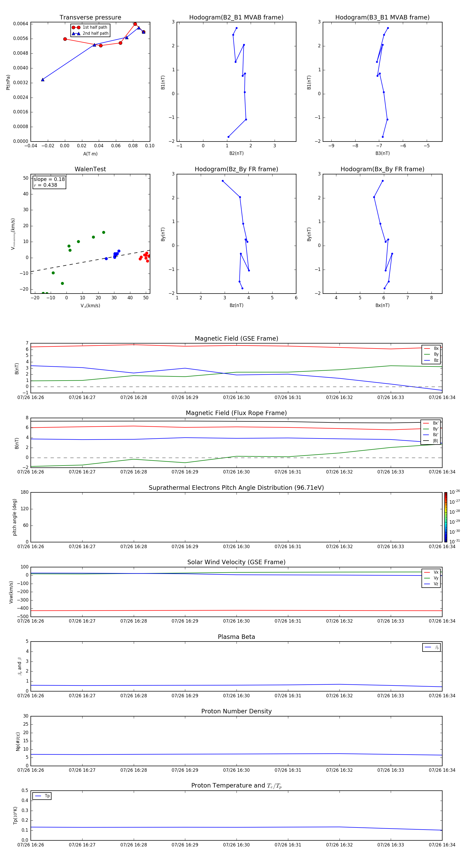Image resolution: width=473 pixels, height=868 pixels.
Task: Click the "Bz(nT)" x-axis label
Action: click(x=236, y=306)
